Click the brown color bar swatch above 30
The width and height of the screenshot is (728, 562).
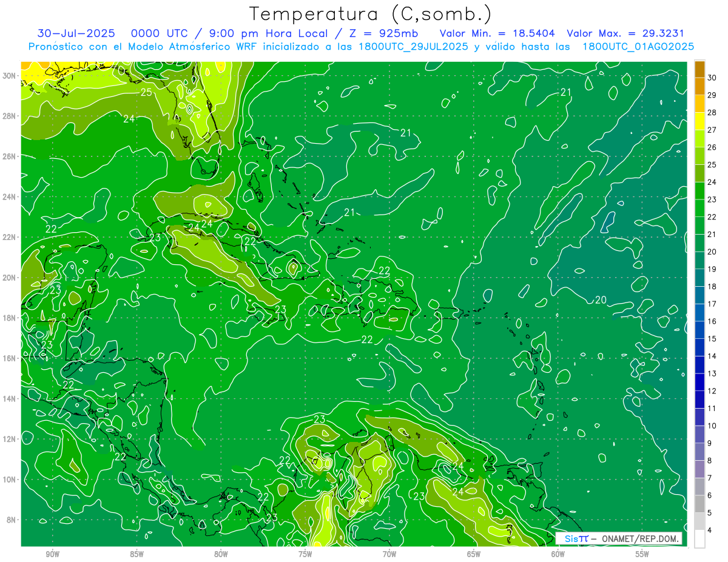(699, 70)
